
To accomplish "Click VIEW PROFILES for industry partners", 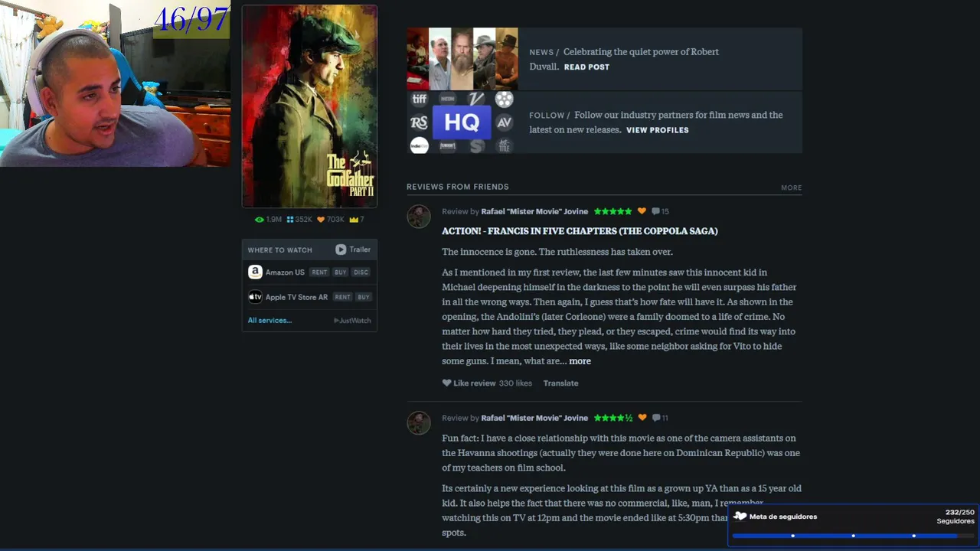I will tap(657, 130).
